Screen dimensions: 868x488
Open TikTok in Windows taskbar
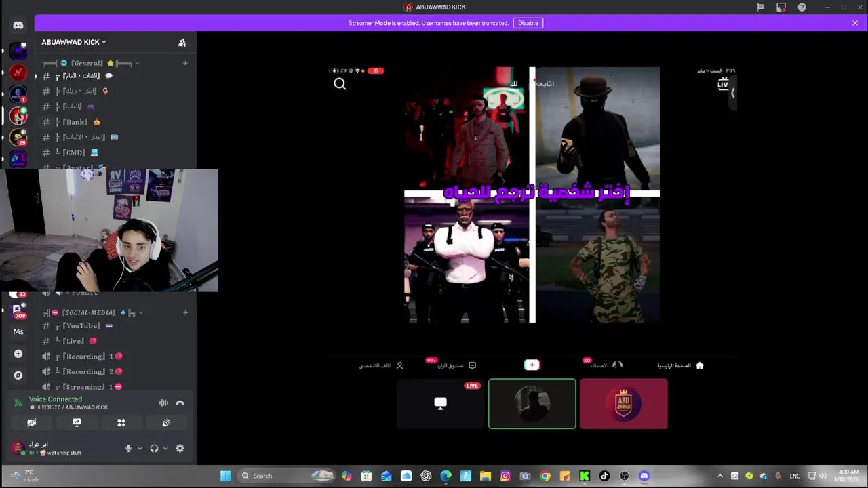[x=604, y=476]
